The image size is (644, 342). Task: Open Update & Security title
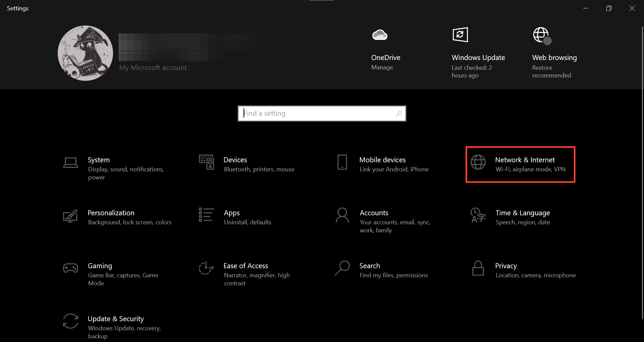pyautogui.click(x=116, y=319)
